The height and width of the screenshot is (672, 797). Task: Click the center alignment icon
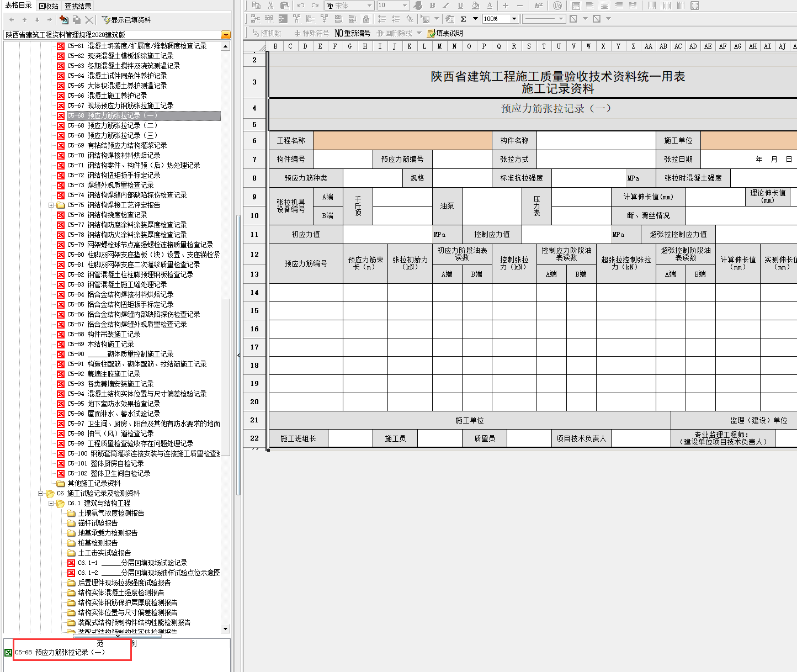click(x=604, y=6)
